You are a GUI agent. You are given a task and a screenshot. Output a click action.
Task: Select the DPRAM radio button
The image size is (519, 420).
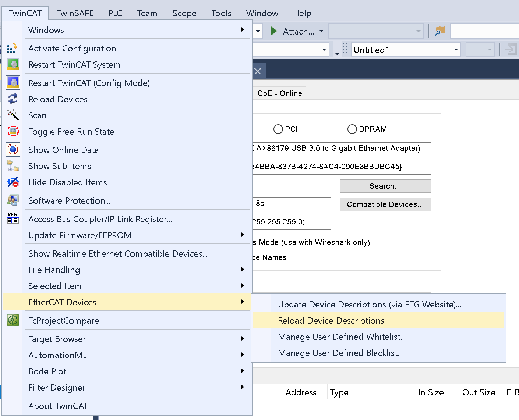[x=352, y=129]
